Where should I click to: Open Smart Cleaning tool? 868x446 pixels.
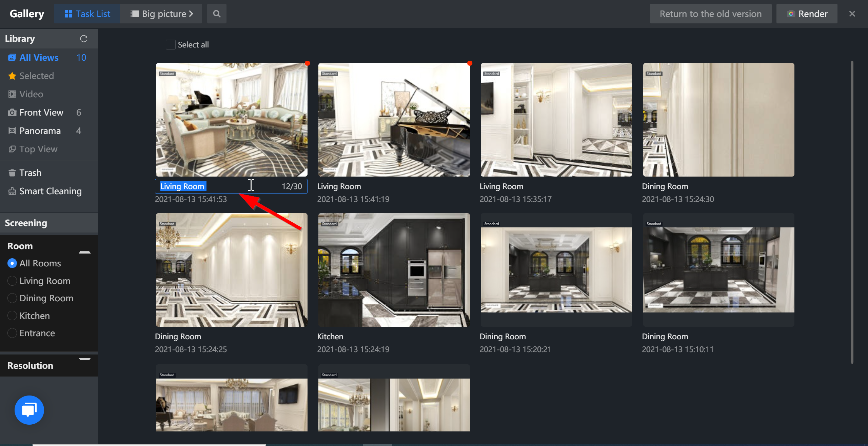[x=50, y=191]
